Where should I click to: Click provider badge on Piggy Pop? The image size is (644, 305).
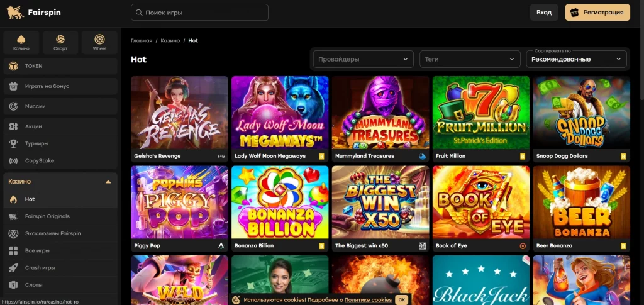coord(221,246)
